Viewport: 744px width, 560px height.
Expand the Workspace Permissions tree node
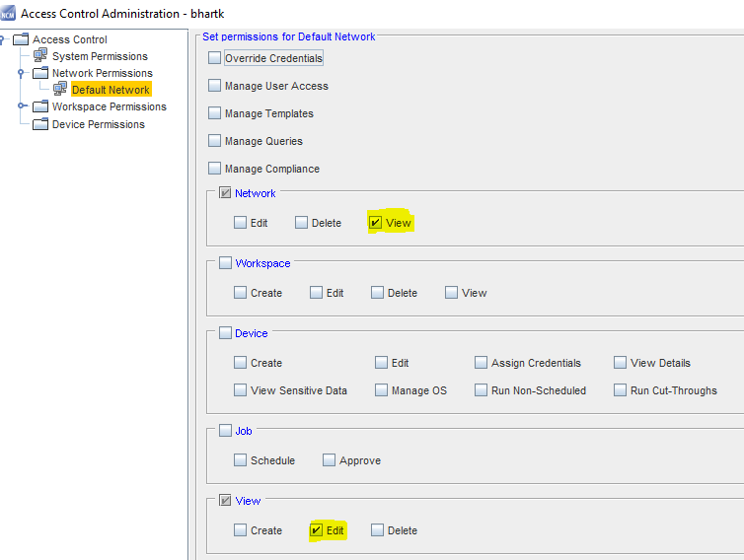tap(22, 106)
